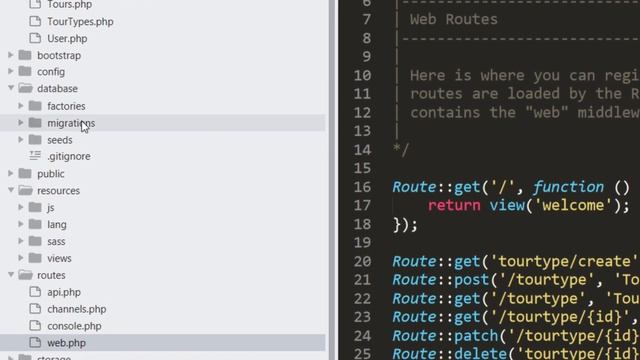This screenshot has height=360, width=640.
Task: Click the TourTypes.php file icon
Action: point(35,21)
